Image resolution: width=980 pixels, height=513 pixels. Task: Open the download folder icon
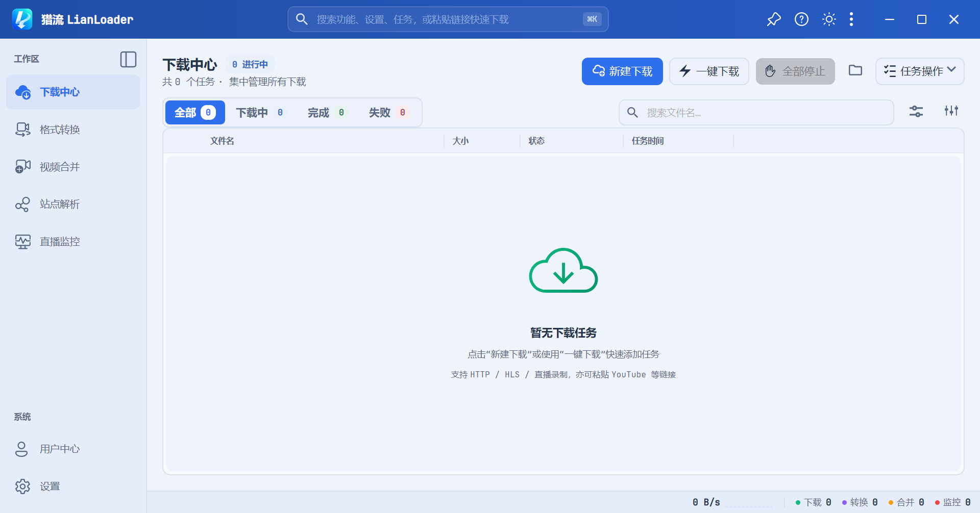click(x=855, y=70)
